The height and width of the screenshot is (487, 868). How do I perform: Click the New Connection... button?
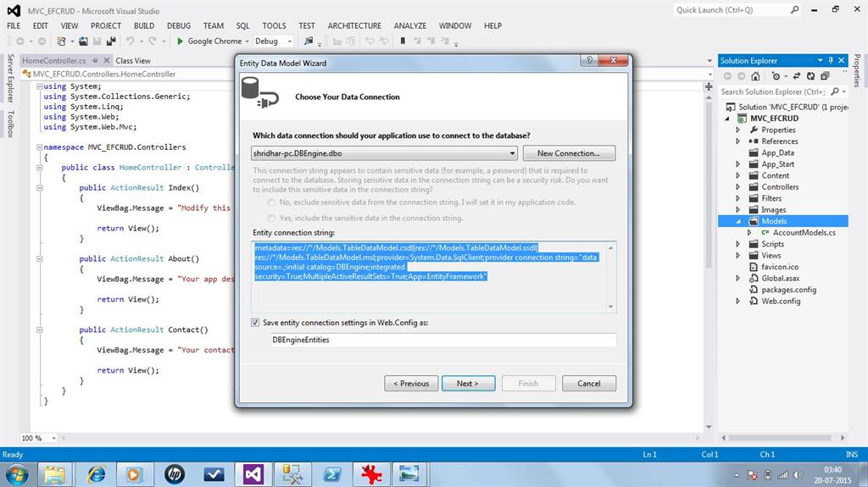point(569,153)
